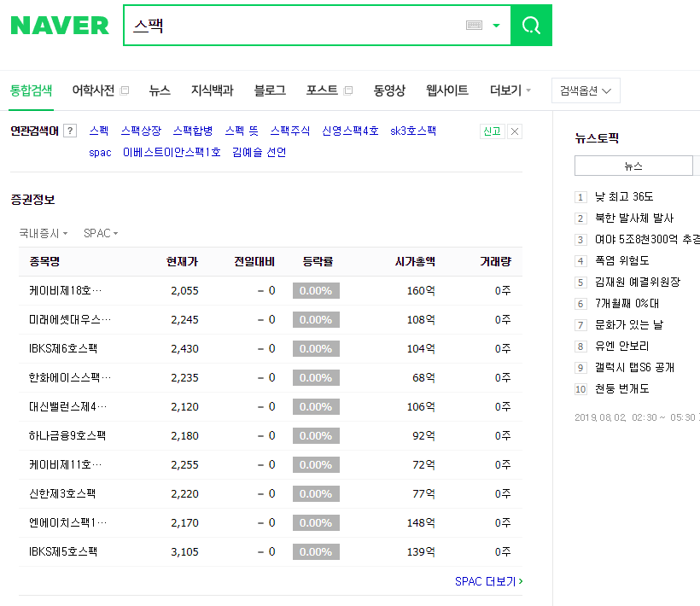The image size is (700, 606).
Task: Open stock 한화에이스스팩
Action: [x=70, y=378]
